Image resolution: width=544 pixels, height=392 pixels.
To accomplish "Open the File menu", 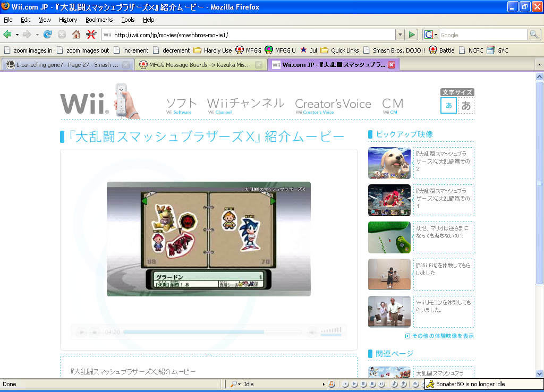I will click(x=8, y=20).
